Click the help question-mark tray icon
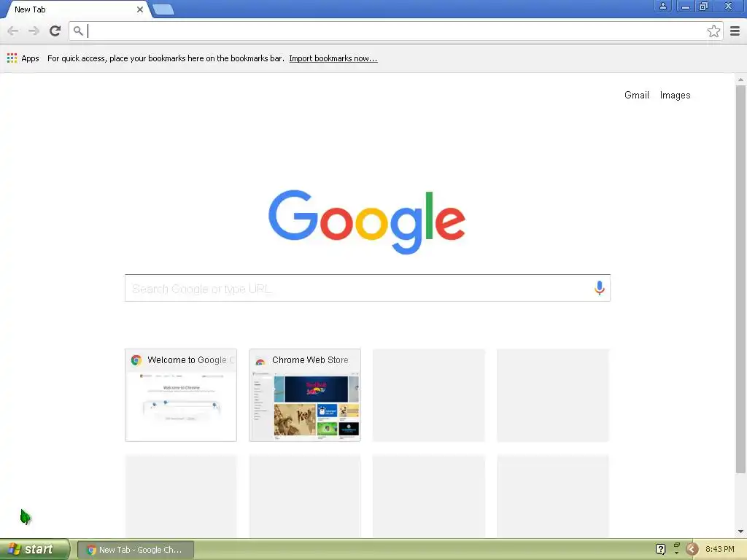This screenshot has height=560, width=747. point(660,549)
